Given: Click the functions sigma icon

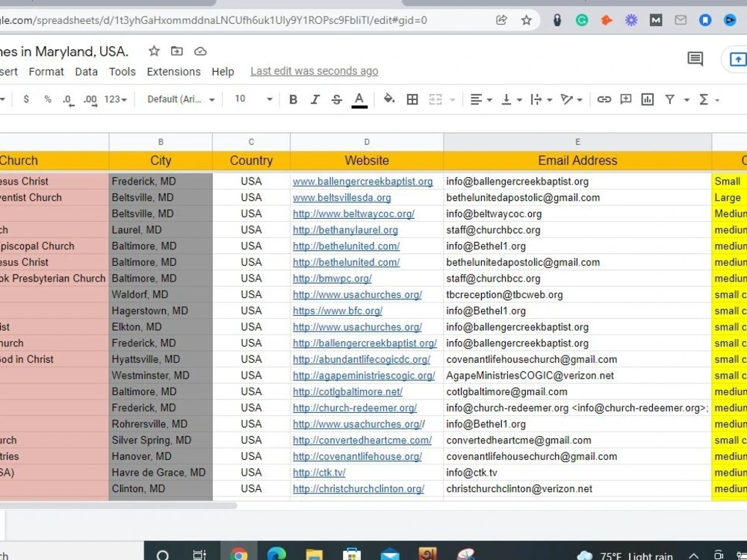Looking at the screenshot, I should (x=703, y=99).
